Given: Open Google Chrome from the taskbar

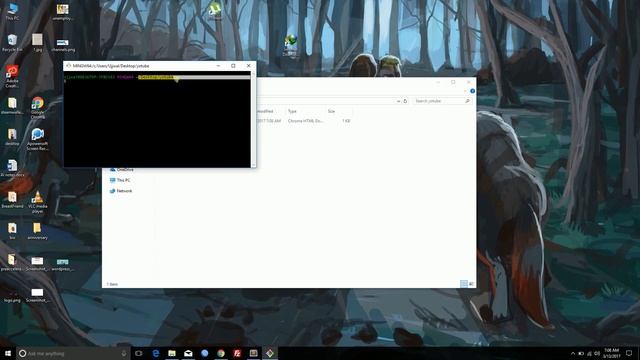Looking at the screenshot, I should [221, 353].
